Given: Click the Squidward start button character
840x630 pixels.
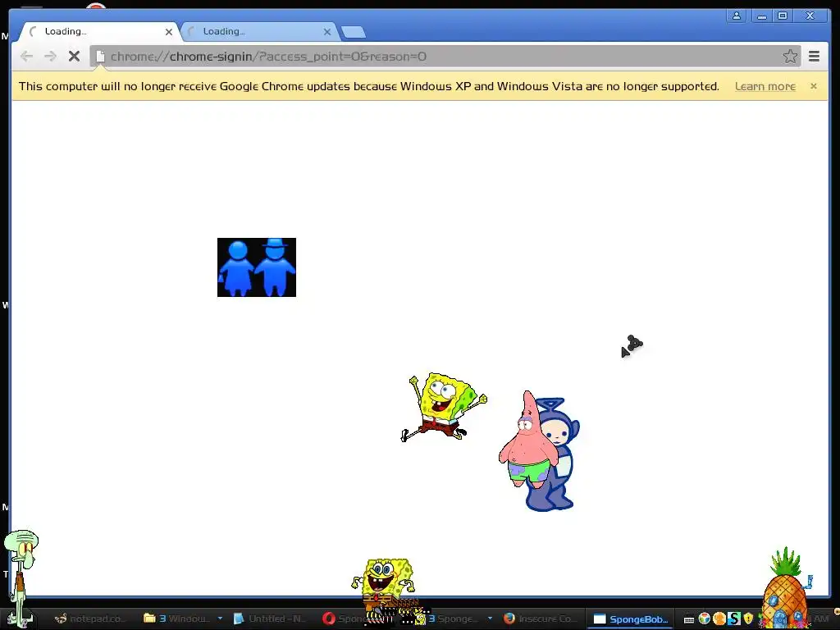Looking at the screenshot, I should point(21,578).
